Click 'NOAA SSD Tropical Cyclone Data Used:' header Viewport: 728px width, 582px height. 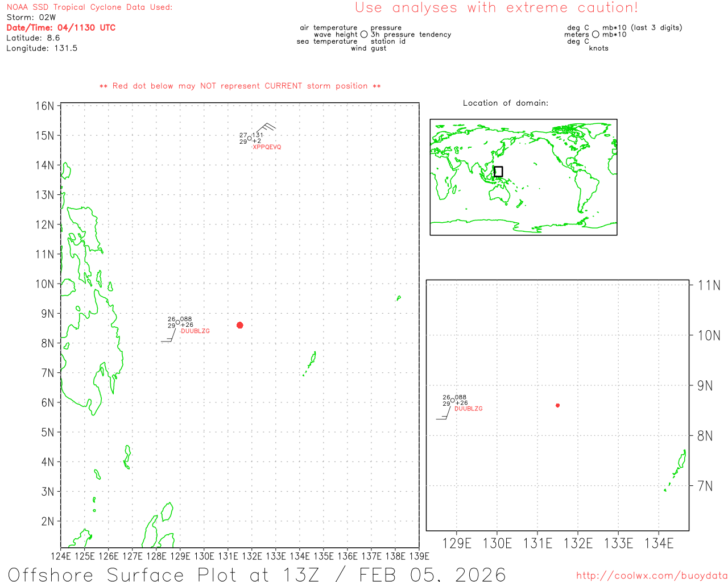(x=89, y=7)
